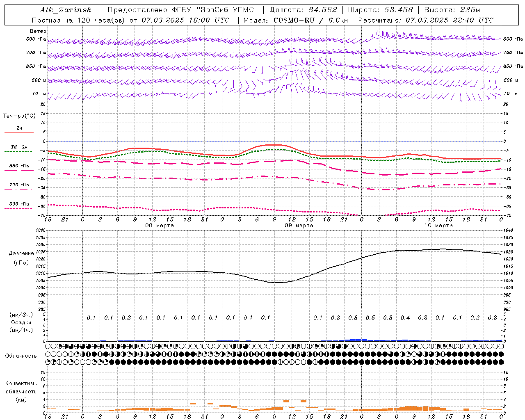525x420 pixels.
Task: Select the 'Широта: 53.458' header field
Action: coord(380,10)
